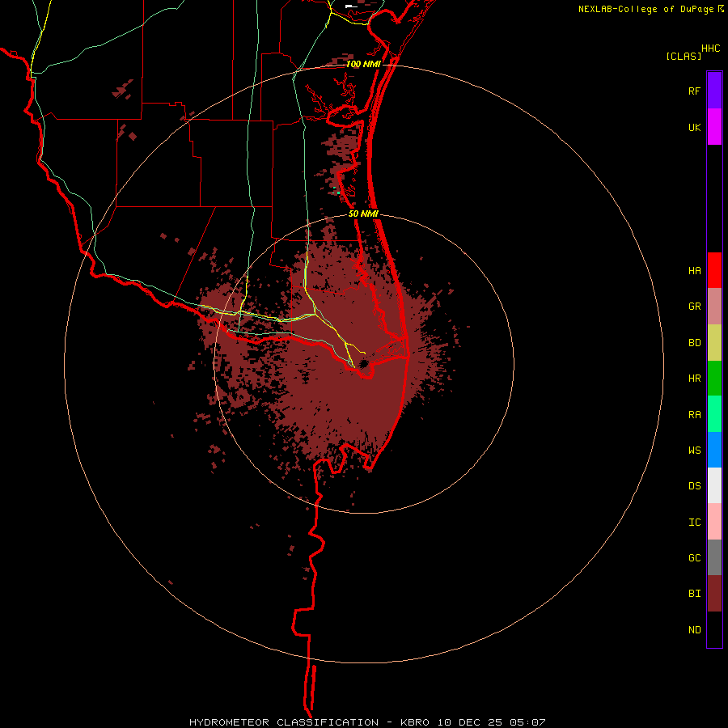The height and width of the screenshot is (728, 728).
Task: Click the GR legend label
Action: click(x=694, y=307)
